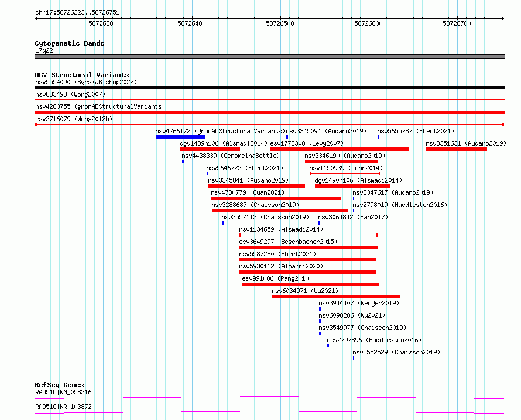Click the nsv5554090 (ByrskaBishop2022) variant label
Image resolution: width=521 pixels, height=420 pixels.
86,82
